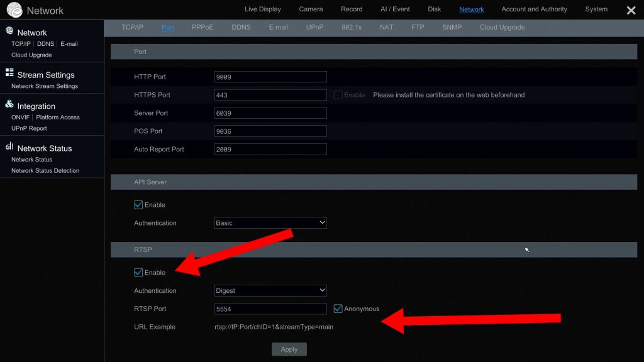Click the Integration sidebar icon

pyautogui.click(x=9, y=105)
